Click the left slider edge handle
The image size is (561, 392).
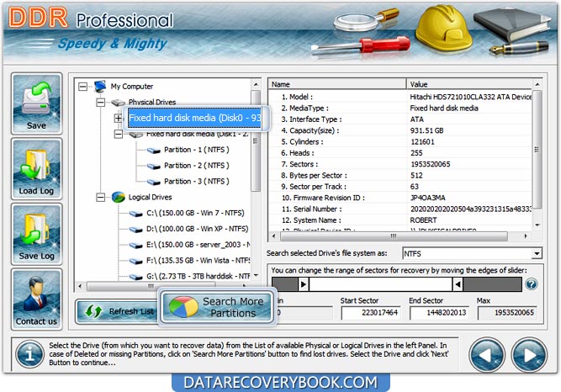pyautogui.click(x=304, y=284)
